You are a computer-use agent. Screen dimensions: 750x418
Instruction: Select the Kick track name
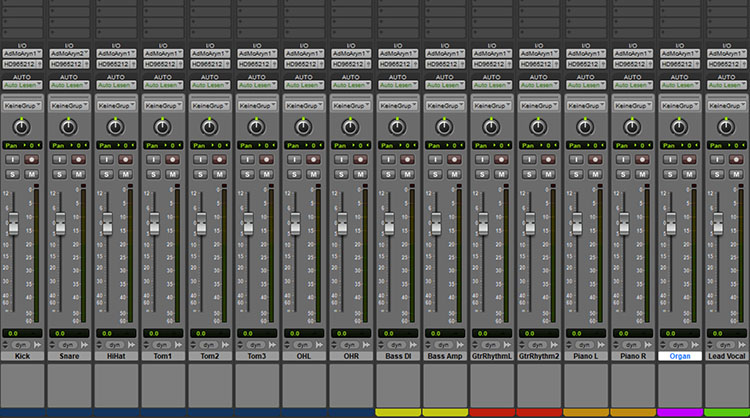(x=22, y=356)
